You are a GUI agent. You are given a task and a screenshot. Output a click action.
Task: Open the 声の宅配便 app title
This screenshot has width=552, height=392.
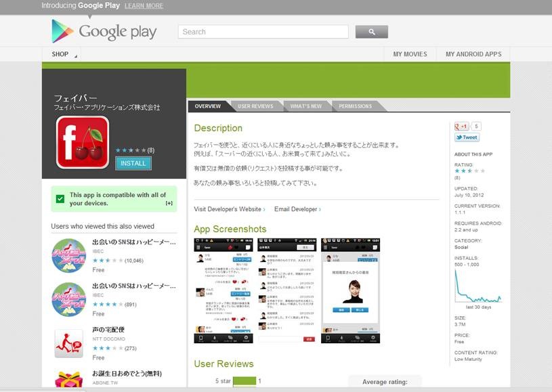pyautogui.click(x=108, y=330)
